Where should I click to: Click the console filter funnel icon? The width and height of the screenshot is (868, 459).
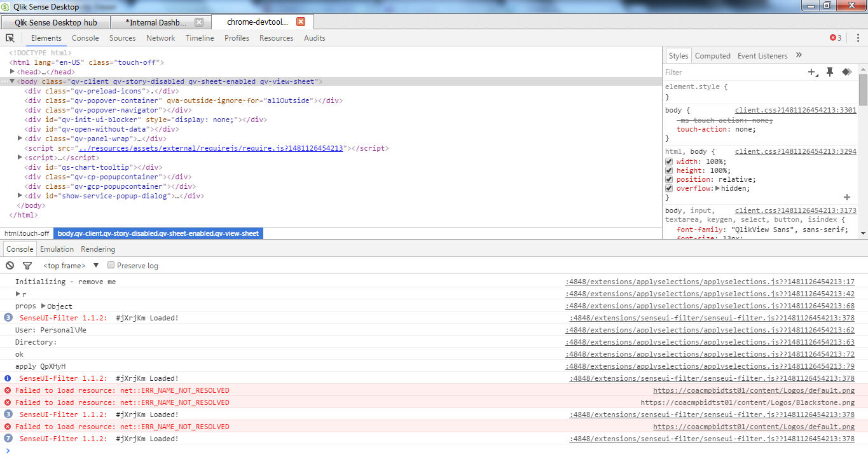[27, 266]
